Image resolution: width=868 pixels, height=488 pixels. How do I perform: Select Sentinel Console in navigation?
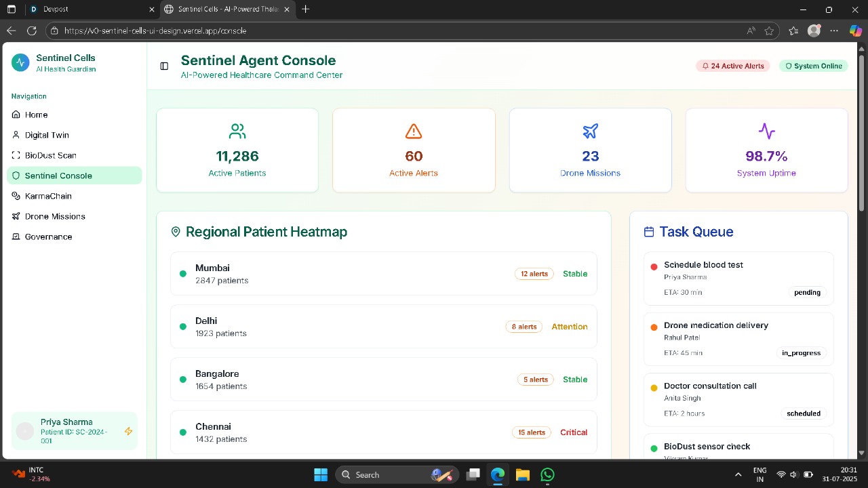click(x=75, y=176)
